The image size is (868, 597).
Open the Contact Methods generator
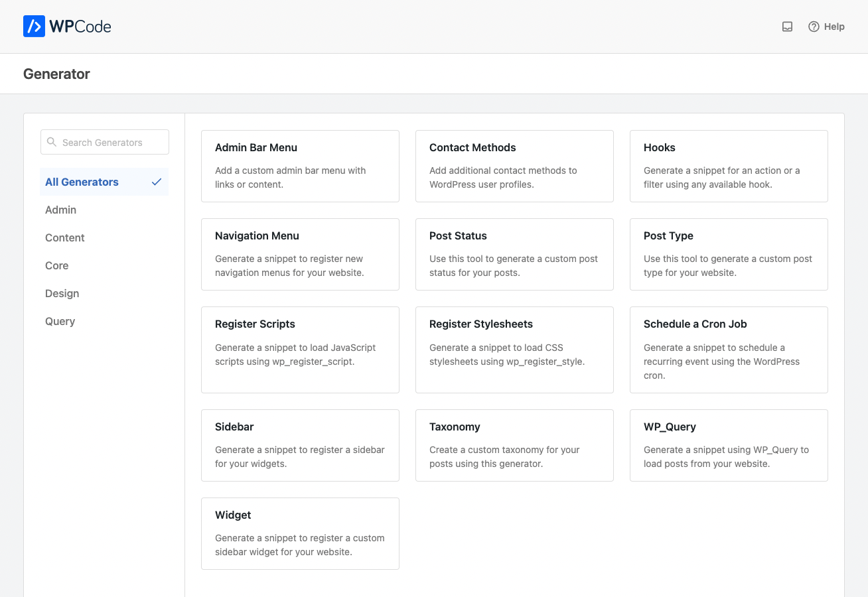514,166
